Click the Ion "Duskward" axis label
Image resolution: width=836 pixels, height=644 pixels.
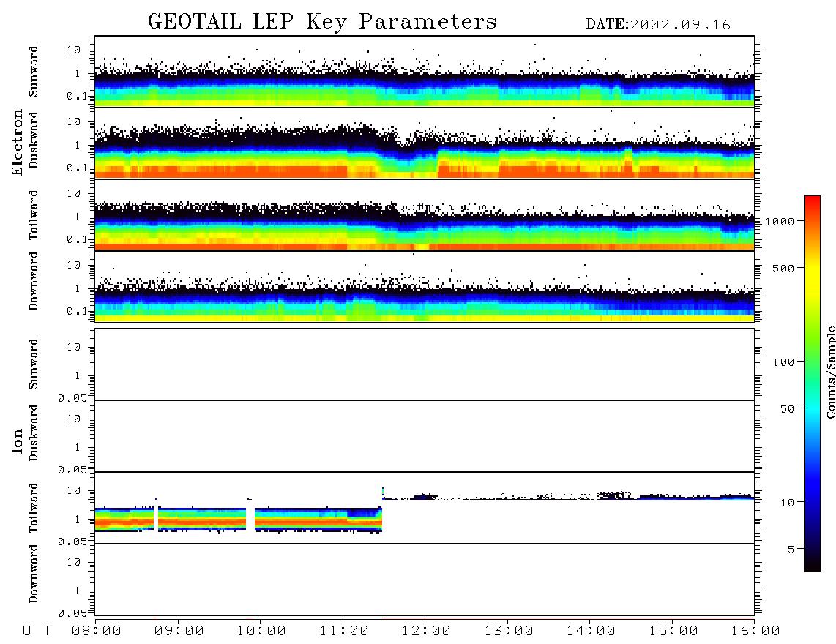[x=34, y=433]
